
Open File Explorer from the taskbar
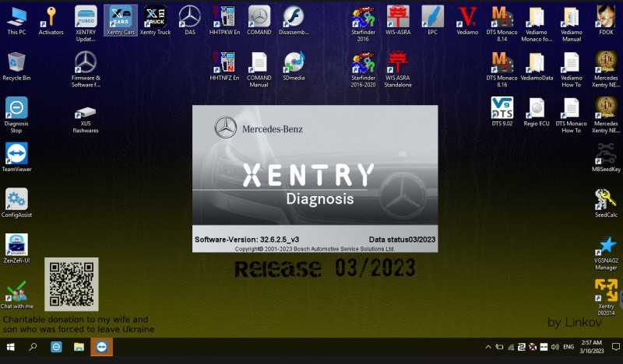[x=79, y=347]
